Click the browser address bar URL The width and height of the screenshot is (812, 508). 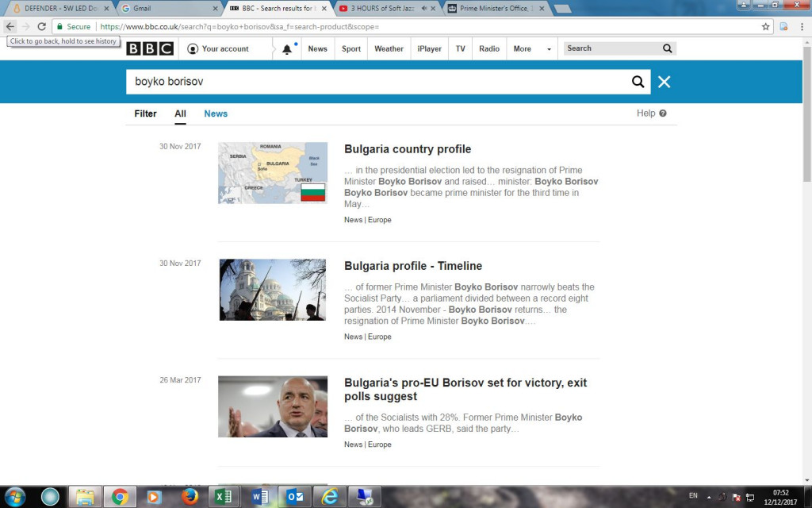click(239, 26)
